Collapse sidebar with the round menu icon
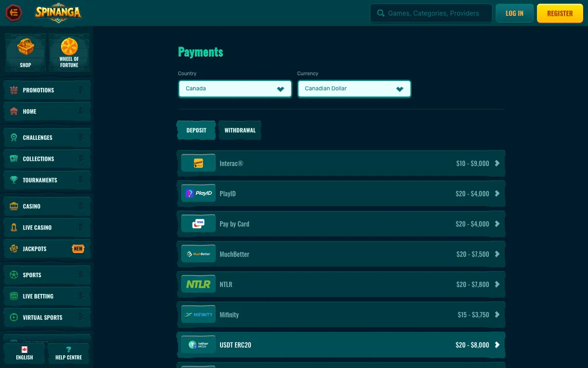Image resolution: width=588 pixels, height=368 pixels. tap(14, 13)
